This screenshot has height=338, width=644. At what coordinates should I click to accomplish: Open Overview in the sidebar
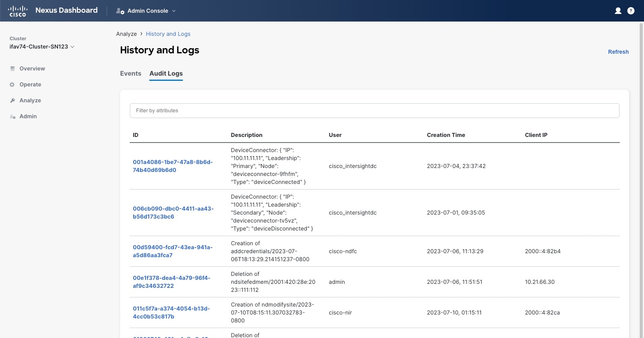(x=32, y=68)
